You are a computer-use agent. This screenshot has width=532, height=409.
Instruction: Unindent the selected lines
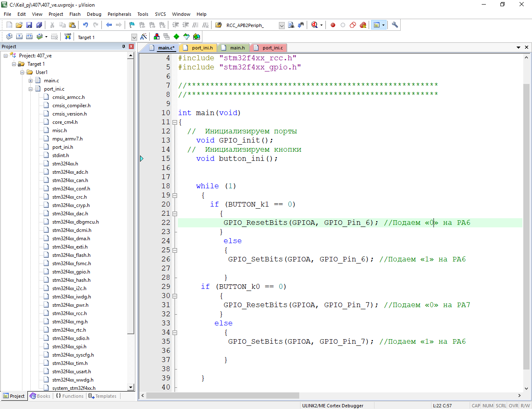[185, 25]
